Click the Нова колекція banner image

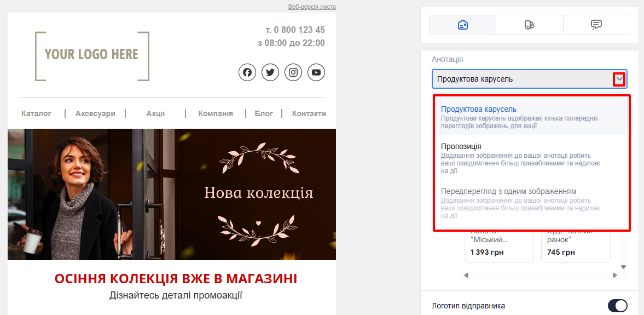(x=172, y=194)
